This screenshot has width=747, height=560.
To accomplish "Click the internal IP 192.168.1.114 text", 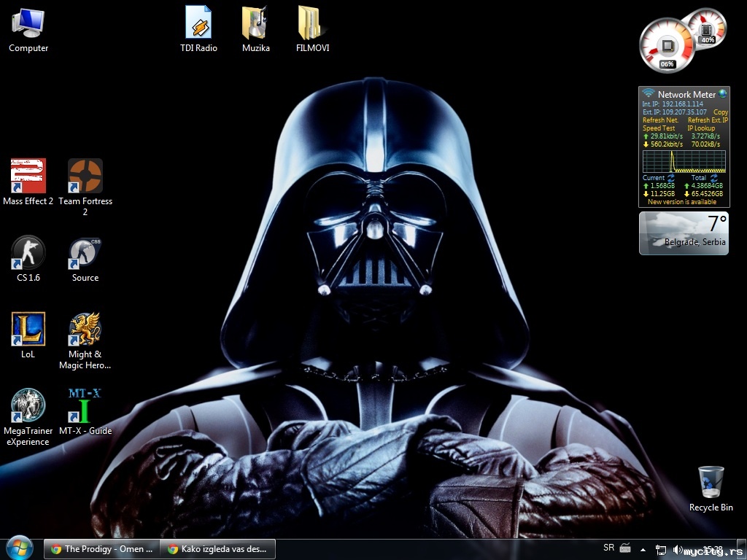I will [x=682, y=104].
